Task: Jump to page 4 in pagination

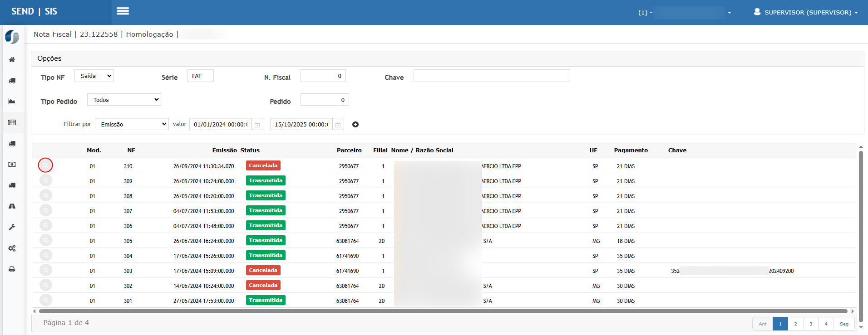Action: (826, 324)
